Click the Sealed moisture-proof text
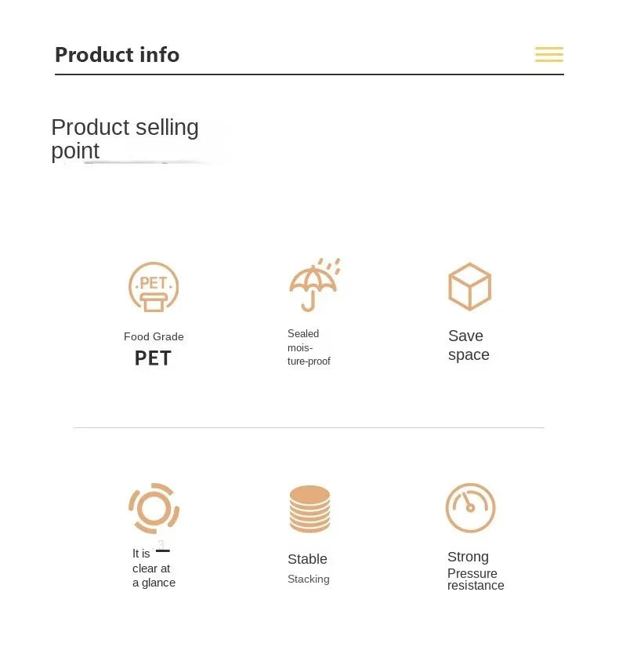Viewport: 619px width, 672px height. click(x=308, y=347)
